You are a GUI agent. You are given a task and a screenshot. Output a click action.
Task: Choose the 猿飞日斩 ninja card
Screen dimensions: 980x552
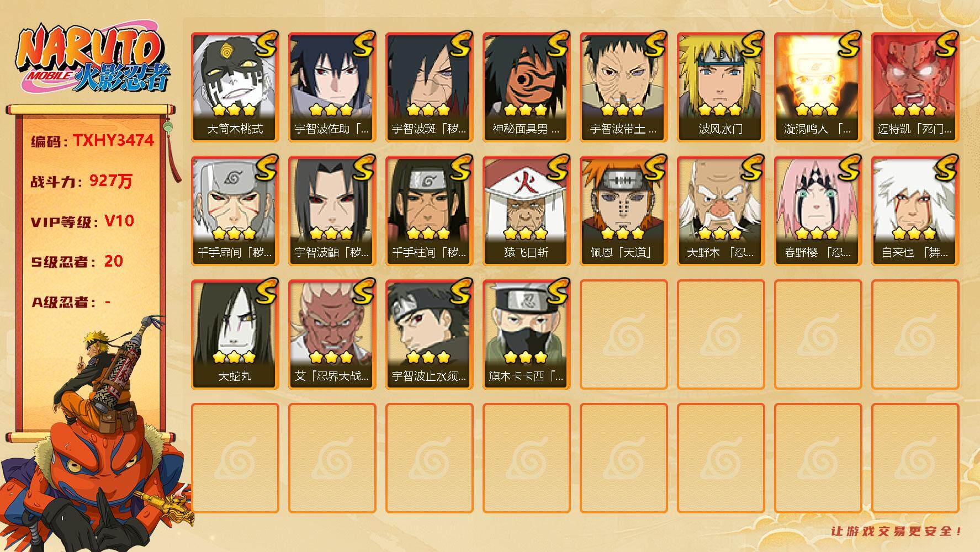click(x=527, y=211)
